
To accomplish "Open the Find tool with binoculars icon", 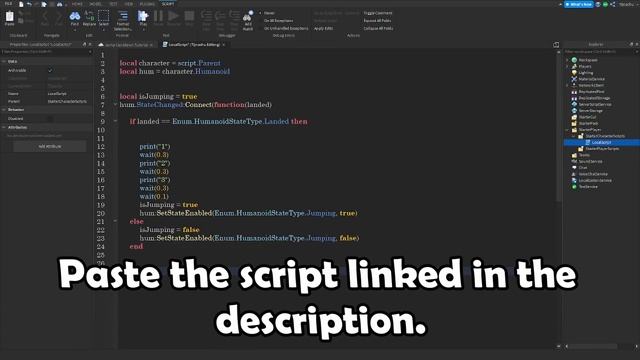I will [x=75, y=16].
